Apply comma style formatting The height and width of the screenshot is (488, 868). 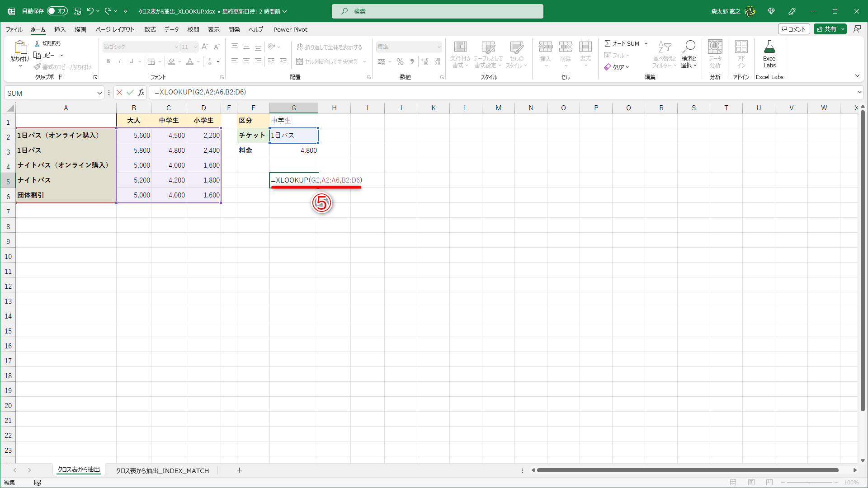tap(411, 61)
